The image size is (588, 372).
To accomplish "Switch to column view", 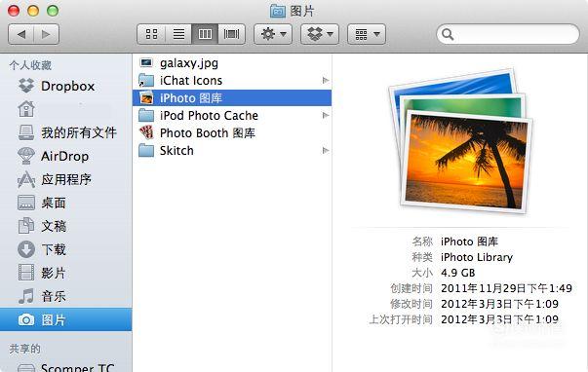I will (x=205, y=34).
